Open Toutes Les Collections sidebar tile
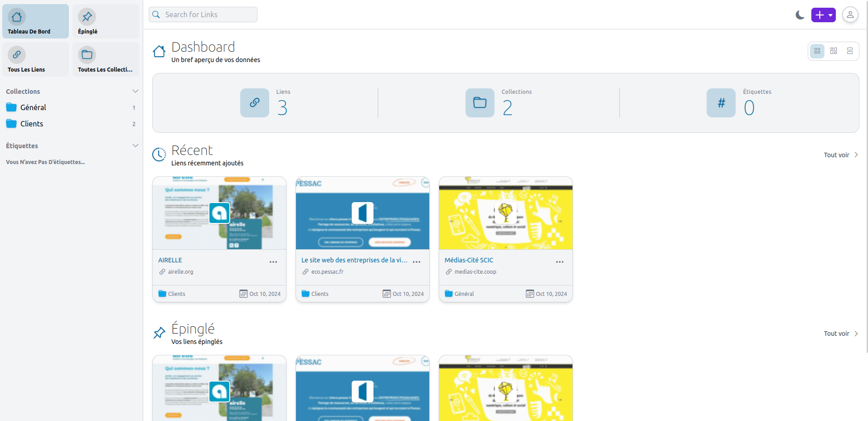868x421 pixels. (106, 59)
